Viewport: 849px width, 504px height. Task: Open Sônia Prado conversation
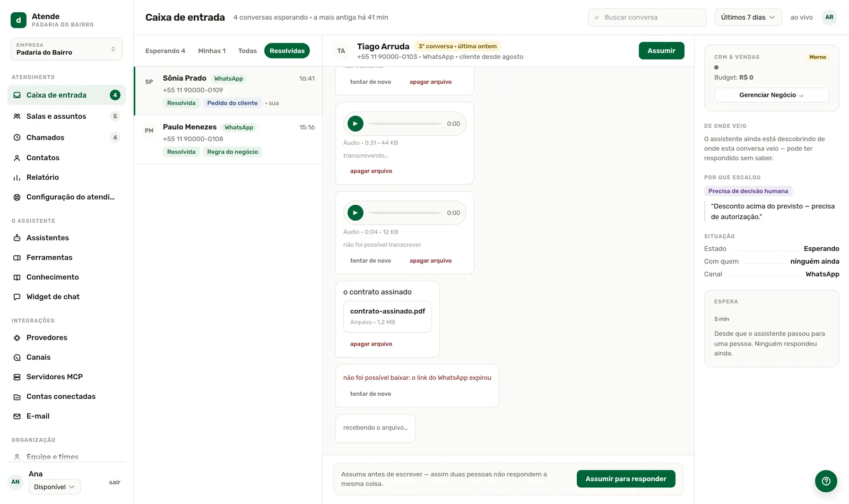(x=228, y=91)
